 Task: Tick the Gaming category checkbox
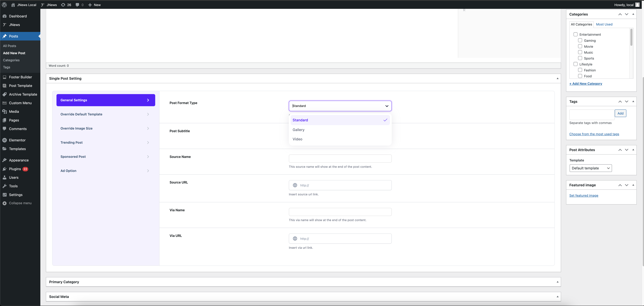pyautogui.click(x=580, y=40)
